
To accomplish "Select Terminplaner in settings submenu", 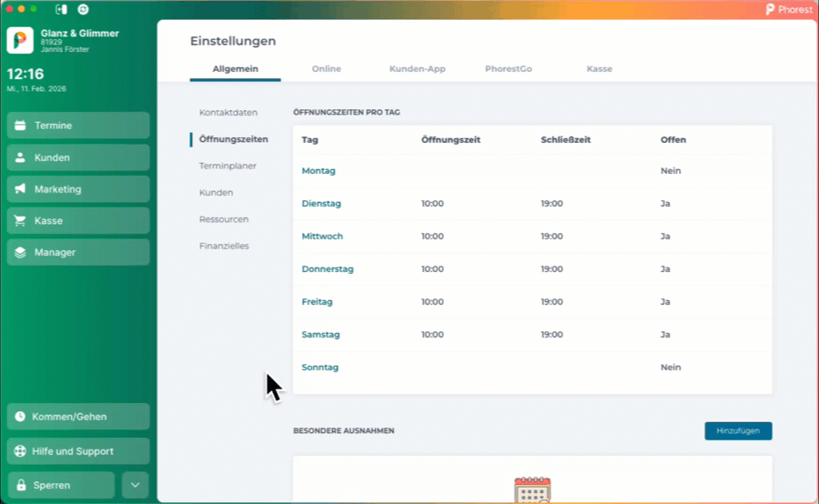I will [227, 166].
